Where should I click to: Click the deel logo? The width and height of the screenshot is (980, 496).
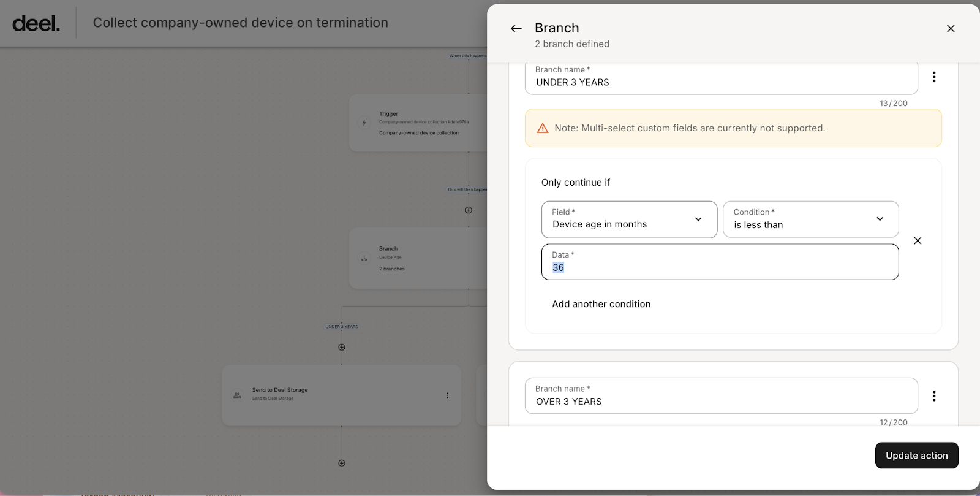[x=36, y=23]
